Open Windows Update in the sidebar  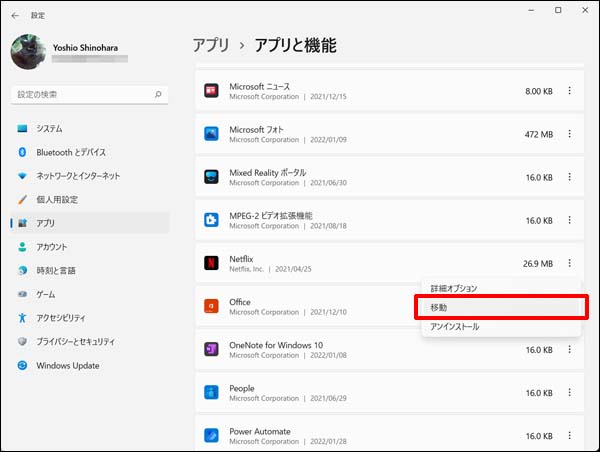pos(67,365)
